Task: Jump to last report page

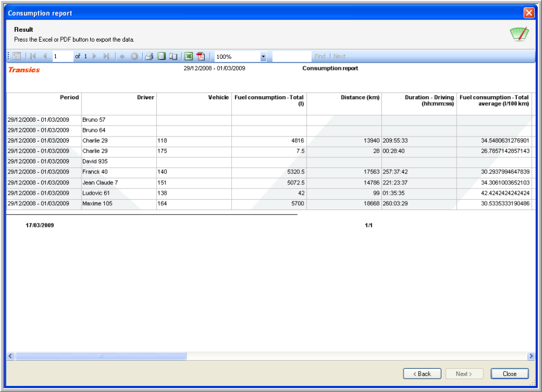Action: [x=105, y=56]
